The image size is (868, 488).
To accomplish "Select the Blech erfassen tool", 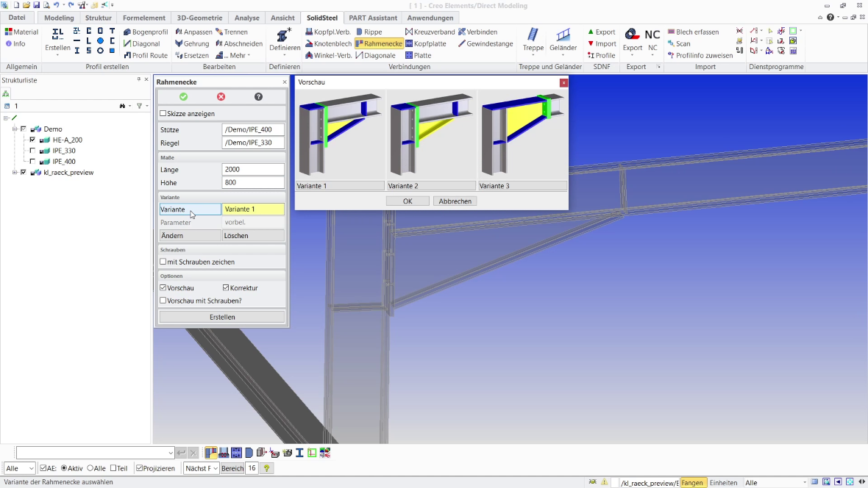I will coord(693,32).
